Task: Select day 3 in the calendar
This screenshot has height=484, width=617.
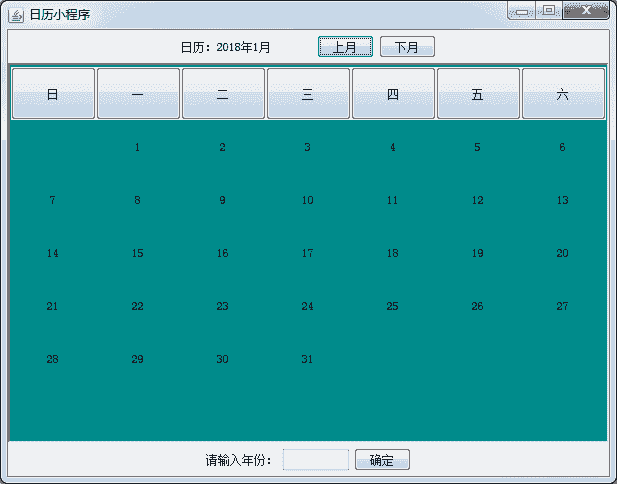Action: coord(307,147)
